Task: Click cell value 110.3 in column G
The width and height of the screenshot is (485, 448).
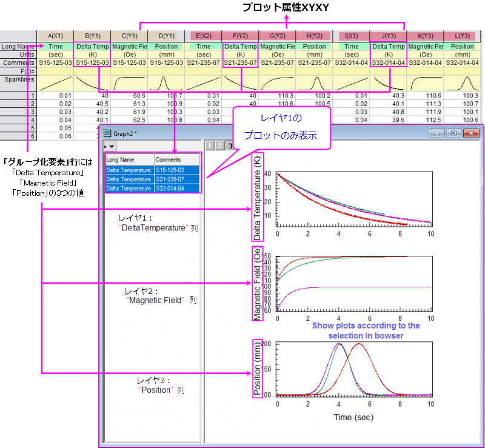Action: (278, 96)
